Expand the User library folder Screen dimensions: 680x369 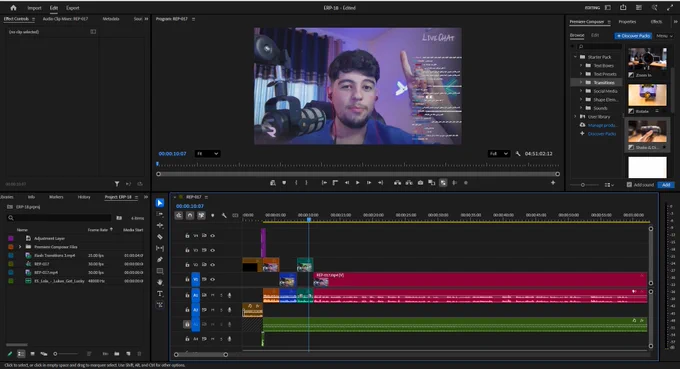(x=575, y=117)
